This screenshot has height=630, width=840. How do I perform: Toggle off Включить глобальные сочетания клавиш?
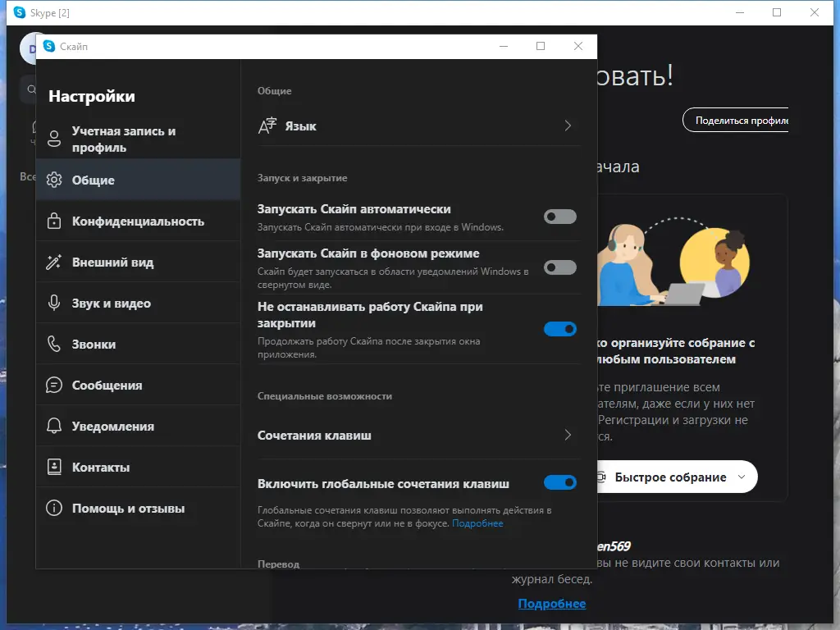point(559,482)
